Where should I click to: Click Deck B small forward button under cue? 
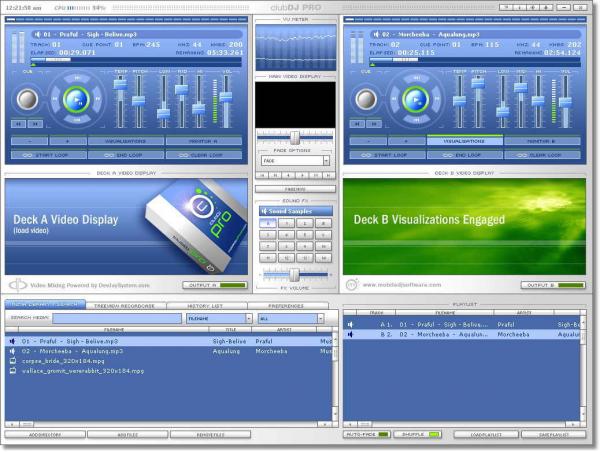(374, 124)
